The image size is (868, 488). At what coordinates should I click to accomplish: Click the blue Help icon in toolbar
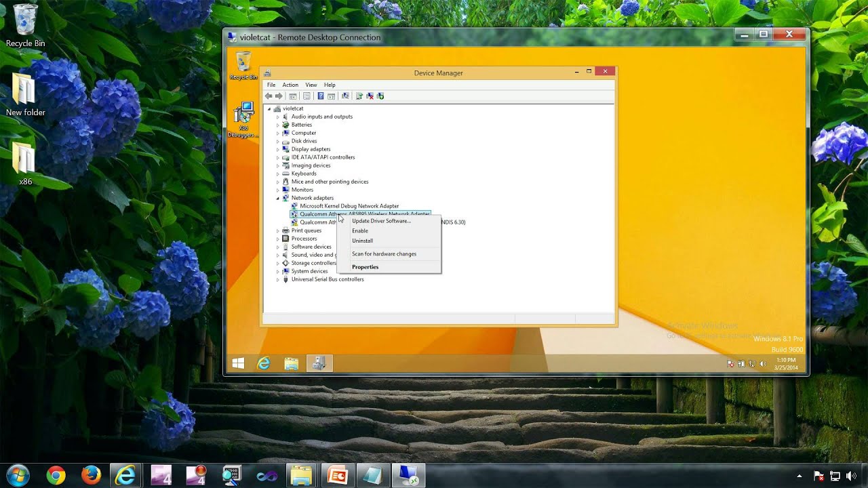pos(321,96)
